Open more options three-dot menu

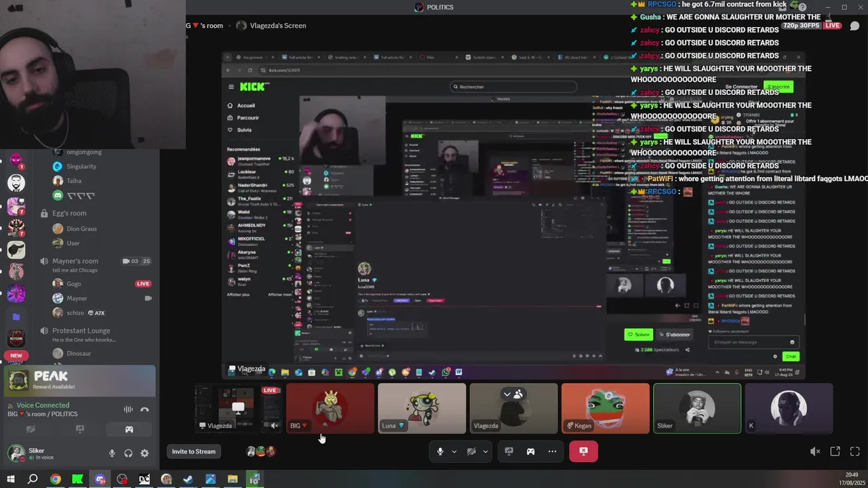[x=552, y=451]
